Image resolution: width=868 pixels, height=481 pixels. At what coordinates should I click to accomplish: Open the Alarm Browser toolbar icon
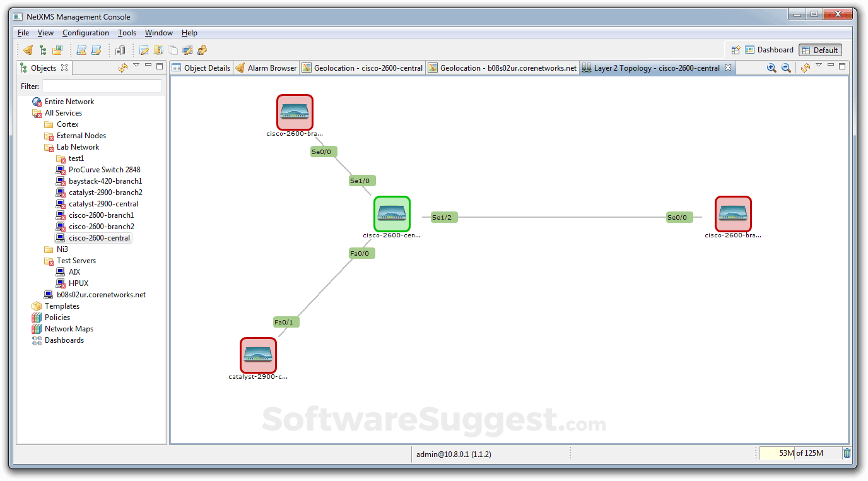coord(28,50)
